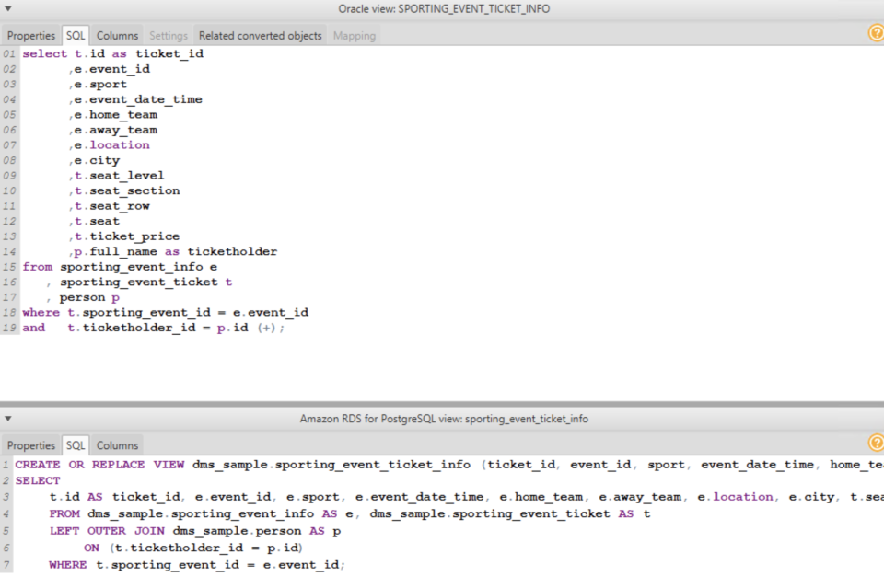
Task: Click line number 7 in PostgreSQL SQL gutter
Action: tap(6, 564)
